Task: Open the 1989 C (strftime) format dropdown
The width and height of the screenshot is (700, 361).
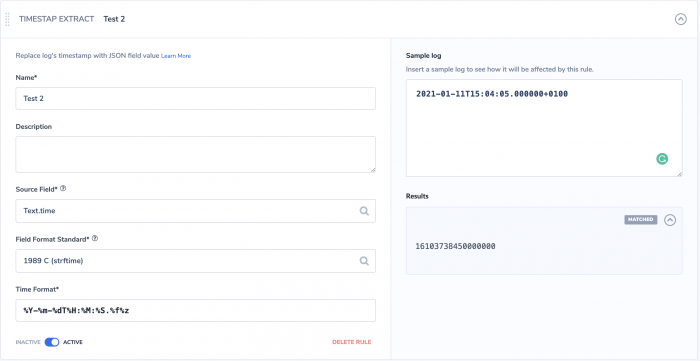Action: (196, 261)
